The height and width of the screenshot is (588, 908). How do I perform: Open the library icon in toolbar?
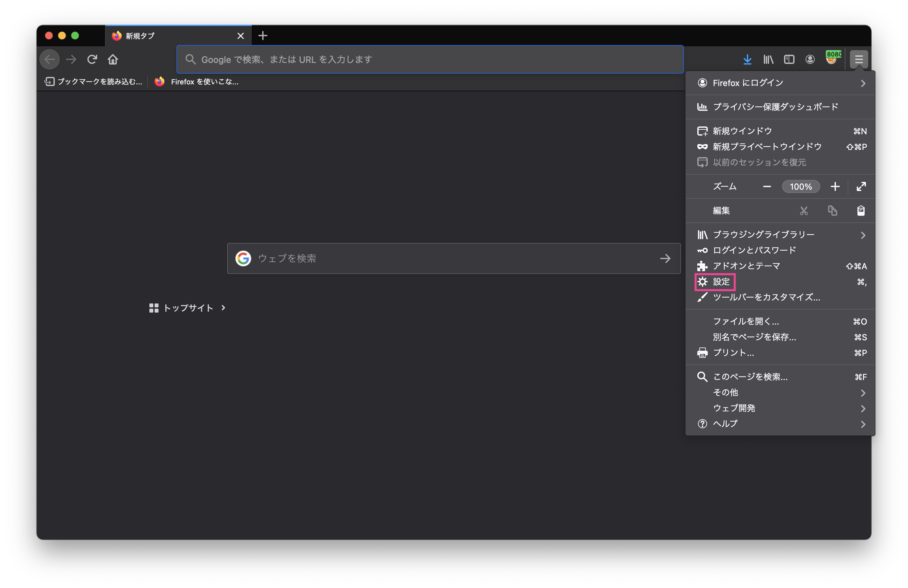[x=768, y=60]
